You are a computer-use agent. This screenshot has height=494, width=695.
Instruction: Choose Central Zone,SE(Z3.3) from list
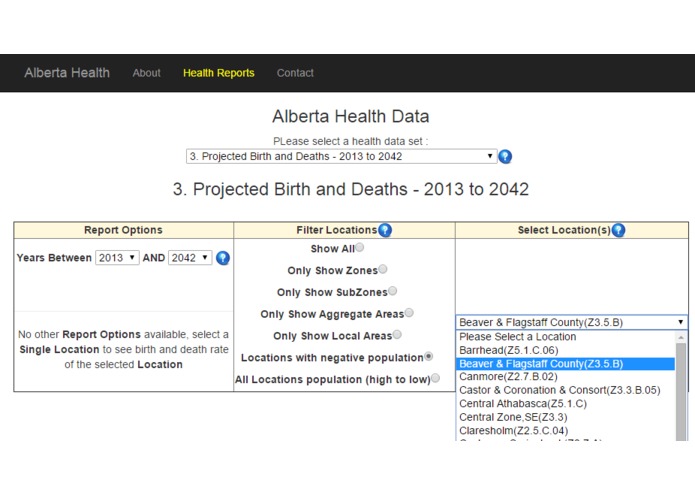[565, 417]
